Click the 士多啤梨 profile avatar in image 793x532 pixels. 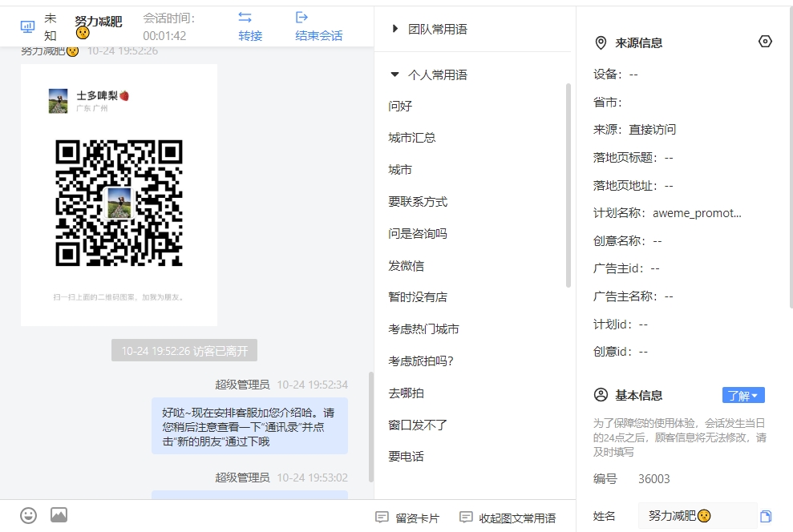pyautogui.click(x=59, y=101)
